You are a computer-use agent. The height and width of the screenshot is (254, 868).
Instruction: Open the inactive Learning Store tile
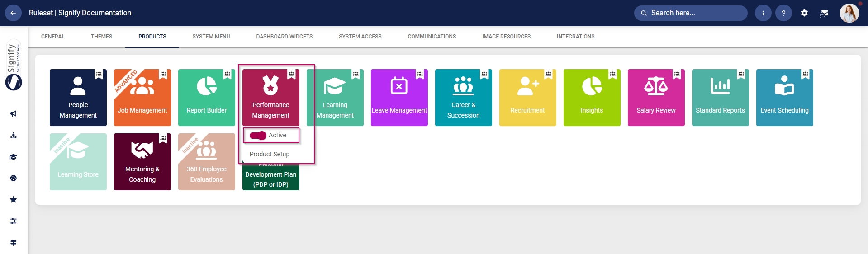[x=78, y=162]
